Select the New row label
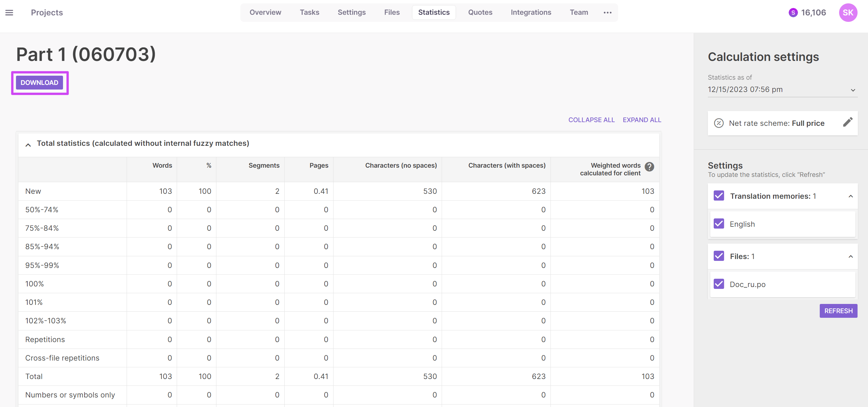Image resolution: width=868 pixels, height=407 pixels. coord(33,191)
